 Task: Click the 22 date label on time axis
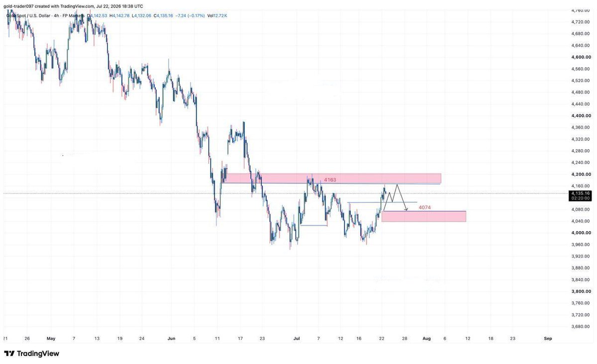[382, 339]
